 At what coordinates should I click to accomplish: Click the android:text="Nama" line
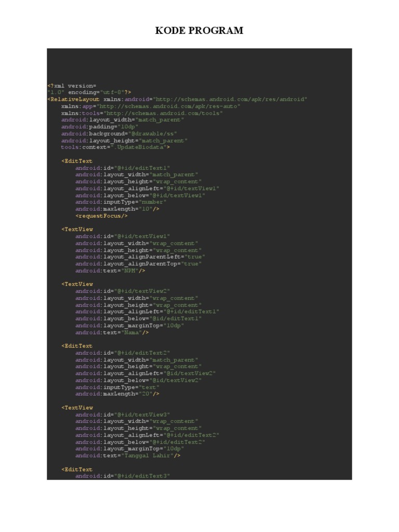click(x=112, y=332)
